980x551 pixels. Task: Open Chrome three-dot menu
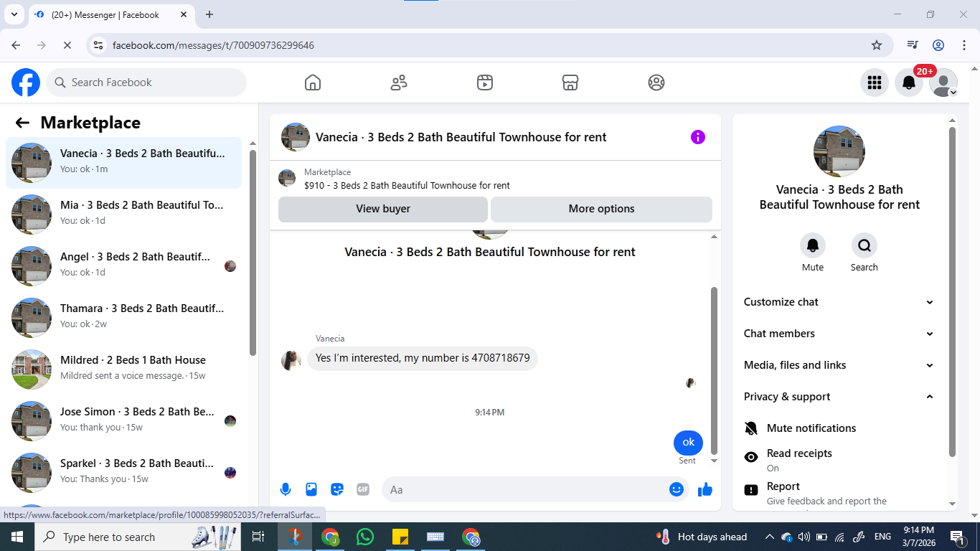coord(964,45)
